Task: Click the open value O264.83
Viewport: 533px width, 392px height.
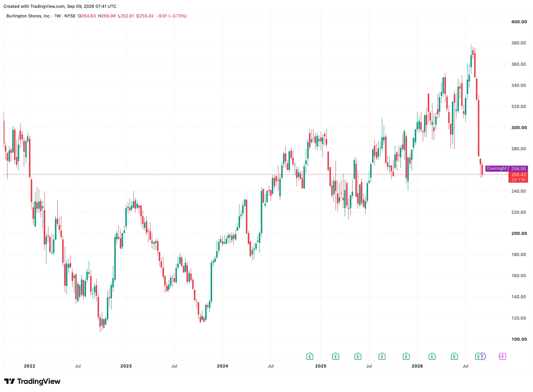Action: point(87,16)
